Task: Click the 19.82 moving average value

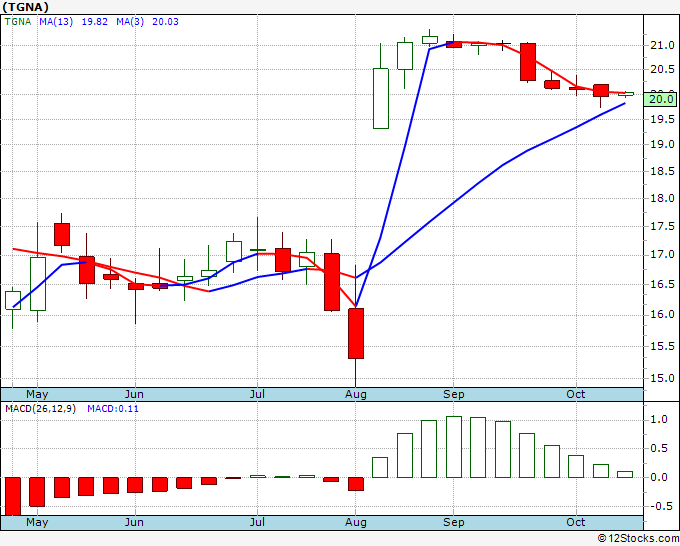Action: pos(95,22)
